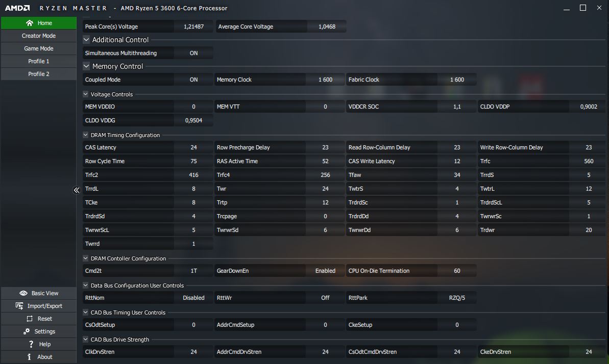The width and height of the screenshot is (609, 364).
Task: Click the Trfc2 value 416
Action: click(193, 175)
